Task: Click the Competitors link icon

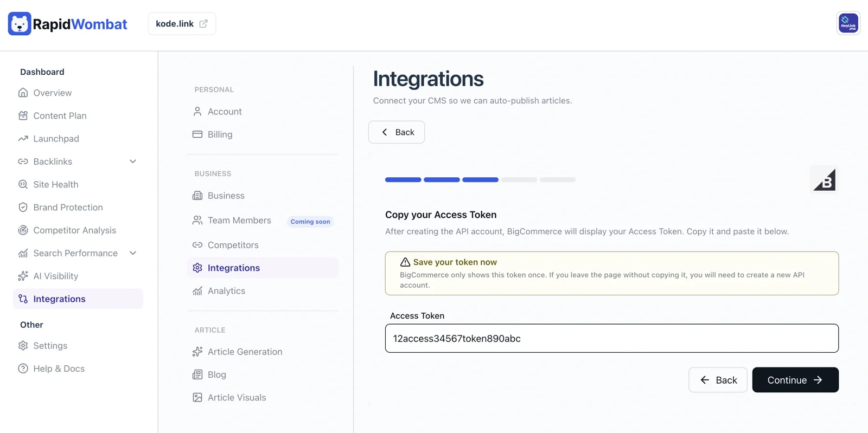Action: click(197, 245)
